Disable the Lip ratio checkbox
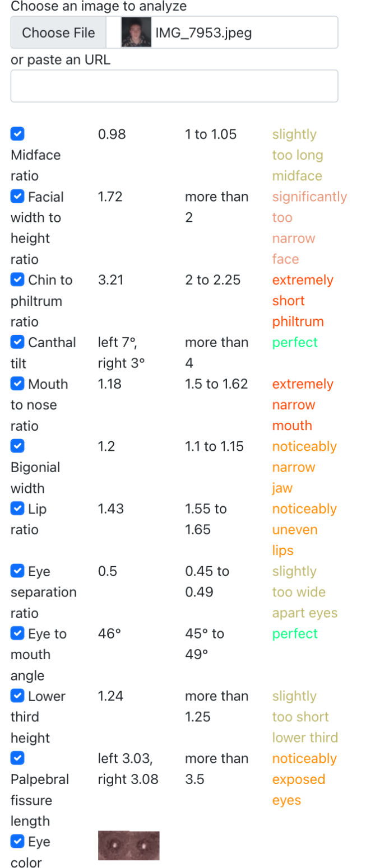366x868 pixels. [17, 508]
